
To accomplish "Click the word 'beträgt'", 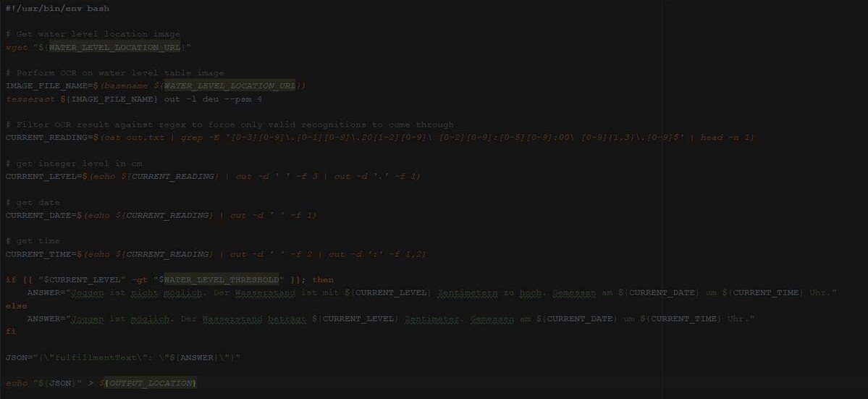I will [x=287, y=319].
